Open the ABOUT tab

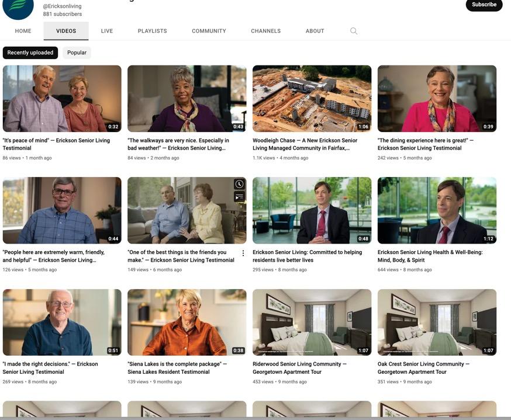coord(315,31)
